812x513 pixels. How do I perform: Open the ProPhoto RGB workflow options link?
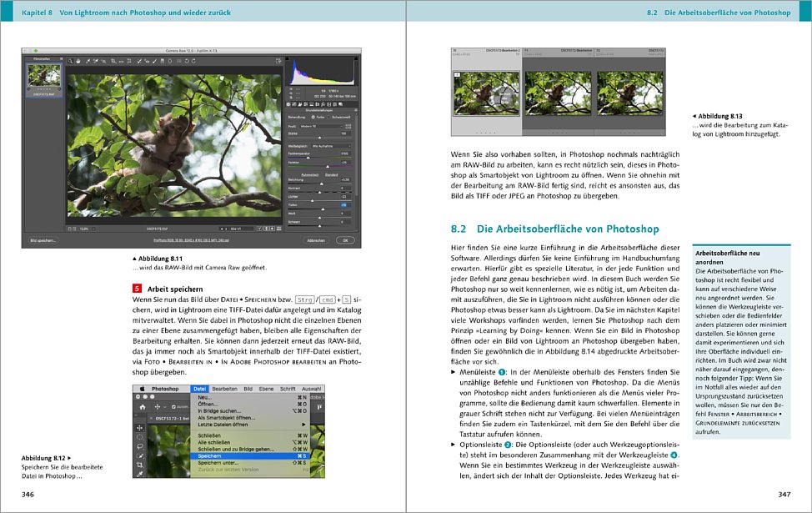point(192,240)
